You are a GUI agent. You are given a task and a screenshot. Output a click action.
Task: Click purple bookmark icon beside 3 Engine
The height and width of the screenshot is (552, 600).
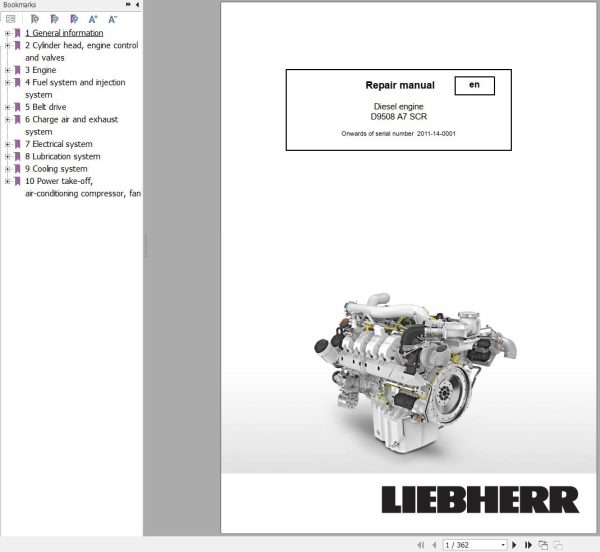point(17,70)
